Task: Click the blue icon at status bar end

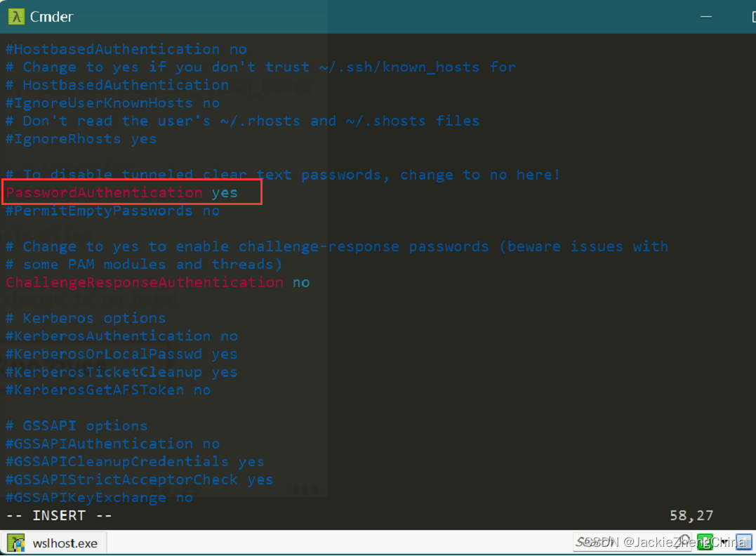Action: click(743, 542)
